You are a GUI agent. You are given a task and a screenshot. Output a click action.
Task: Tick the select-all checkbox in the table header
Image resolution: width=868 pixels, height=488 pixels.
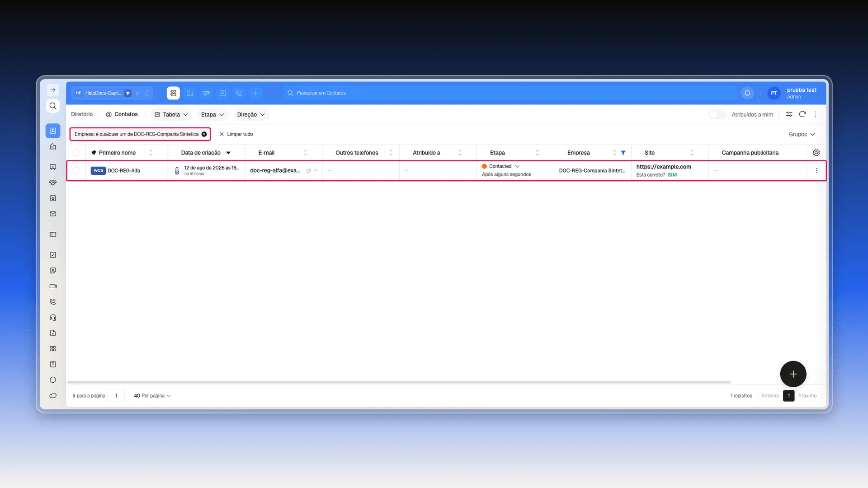pyautogui.click(x=76, y=153)
